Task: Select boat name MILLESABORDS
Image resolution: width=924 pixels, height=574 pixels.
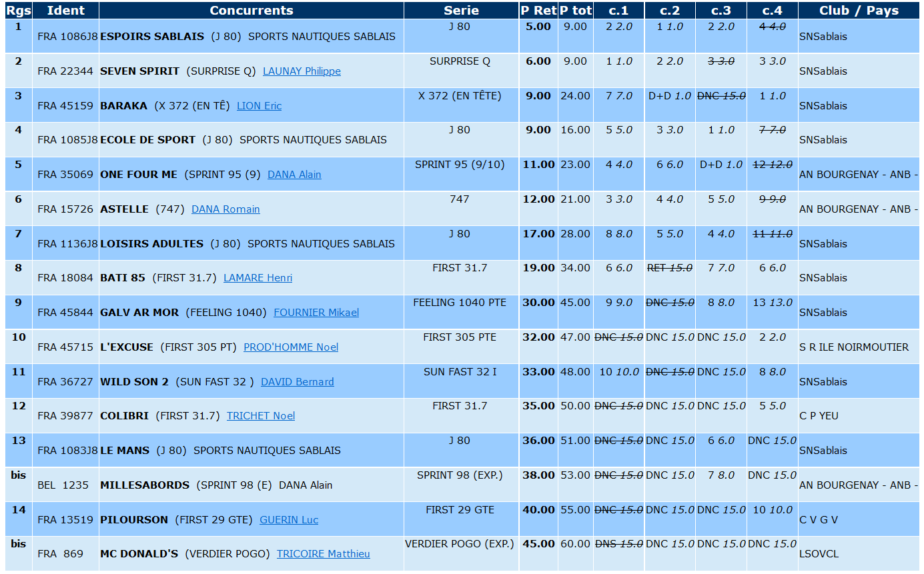Action: [145, 485]
